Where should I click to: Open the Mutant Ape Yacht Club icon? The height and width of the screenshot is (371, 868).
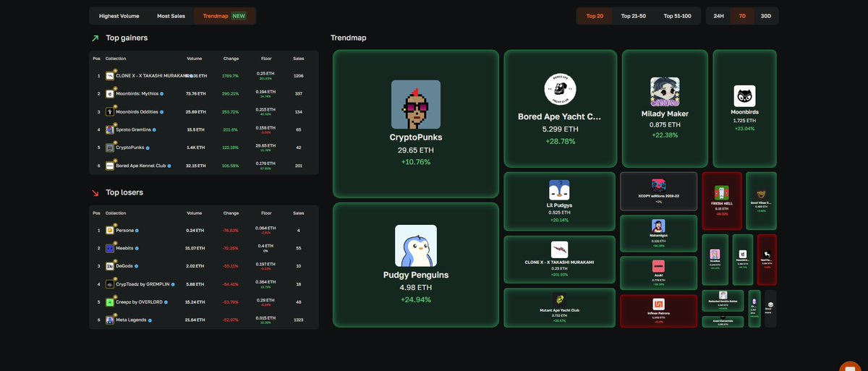[559, 299]
